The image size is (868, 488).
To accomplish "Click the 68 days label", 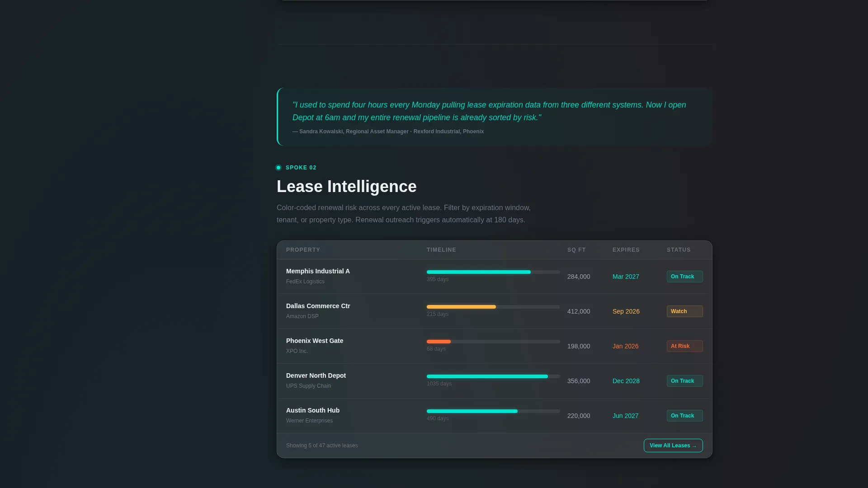I will [436, 349].
